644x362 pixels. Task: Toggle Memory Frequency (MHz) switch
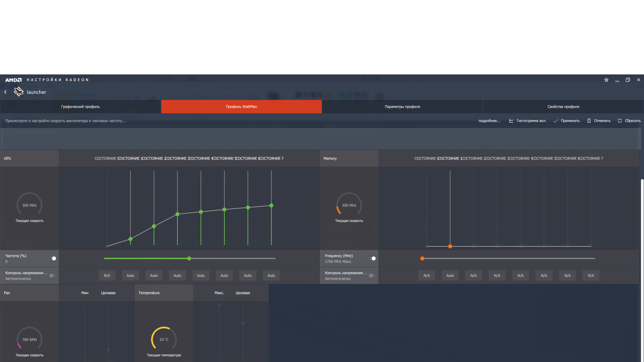click(372, 258)
